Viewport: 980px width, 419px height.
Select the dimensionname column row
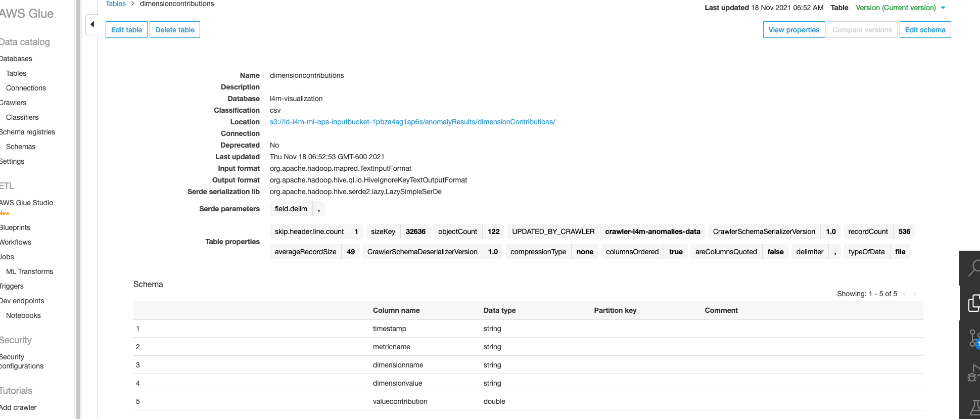(x=528, y=365)
